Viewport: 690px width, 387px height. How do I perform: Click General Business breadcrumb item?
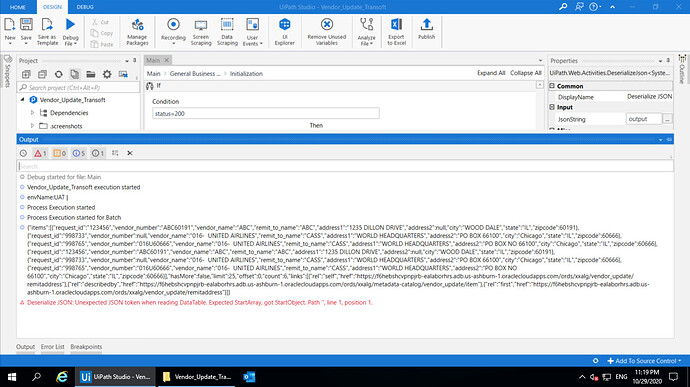[x=195, y=74]
